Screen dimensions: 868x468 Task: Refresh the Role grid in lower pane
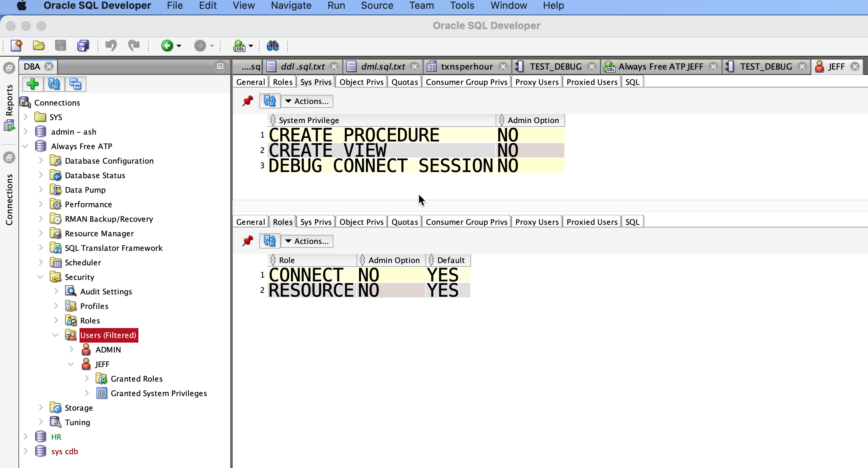click(x=270, y=241)
